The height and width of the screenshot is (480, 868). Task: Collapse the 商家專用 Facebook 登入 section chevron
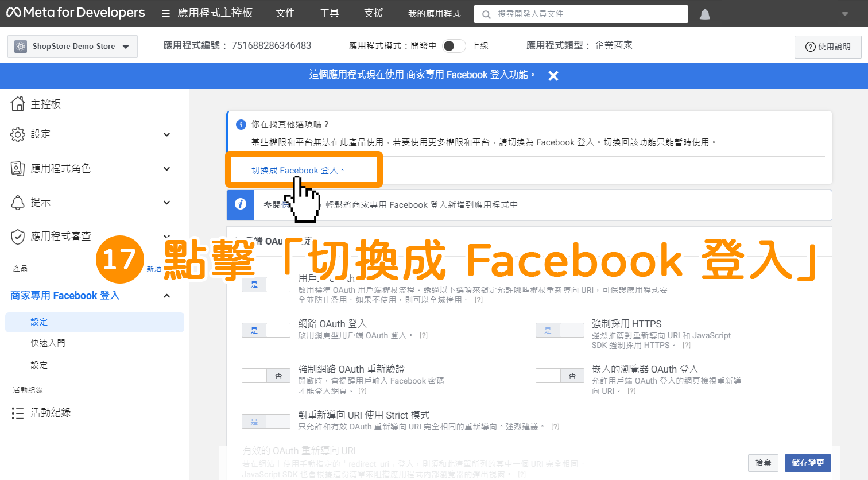[x=167, y=296]
